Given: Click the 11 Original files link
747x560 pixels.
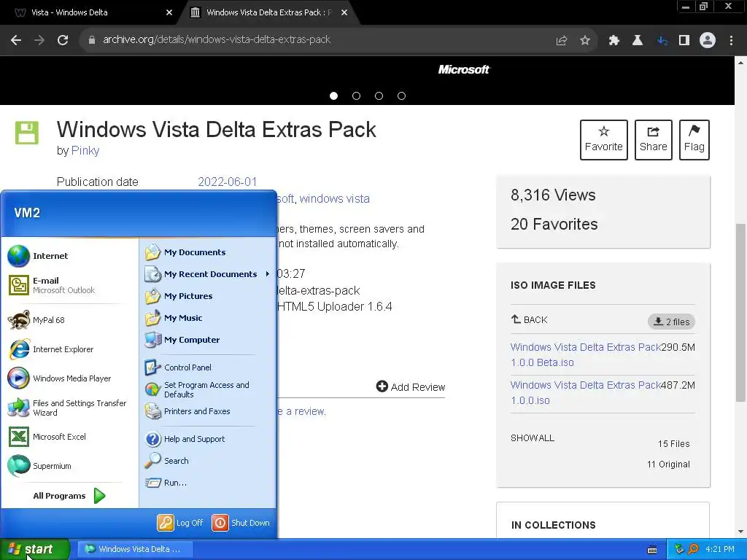Looking at the screenshot, I should tap(668, 464).
